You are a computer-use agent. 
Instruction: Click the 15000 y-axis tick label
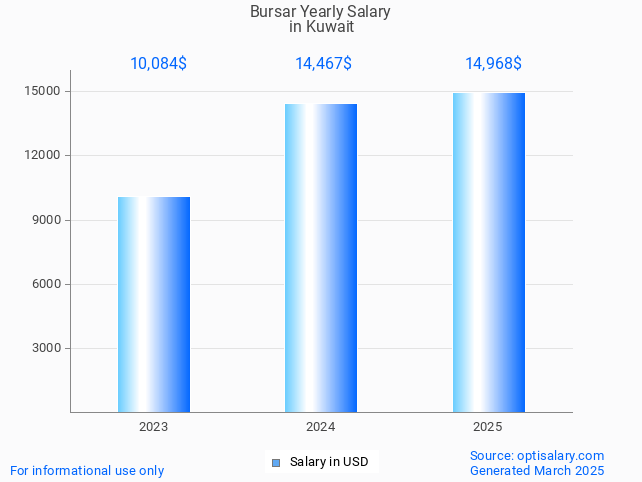click(x=44, y=91)
